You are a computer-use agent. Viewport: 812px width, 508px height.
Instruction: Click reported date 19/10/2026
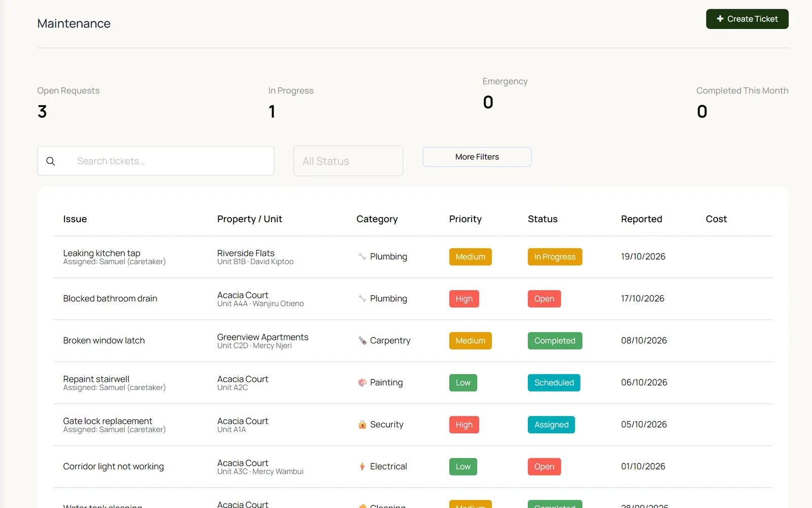click(643, 257)
